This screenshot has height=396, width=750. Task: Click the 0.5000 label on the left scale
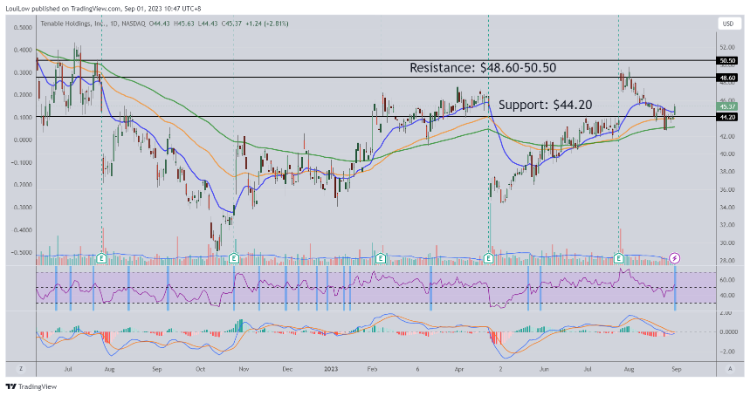(23, 27)
